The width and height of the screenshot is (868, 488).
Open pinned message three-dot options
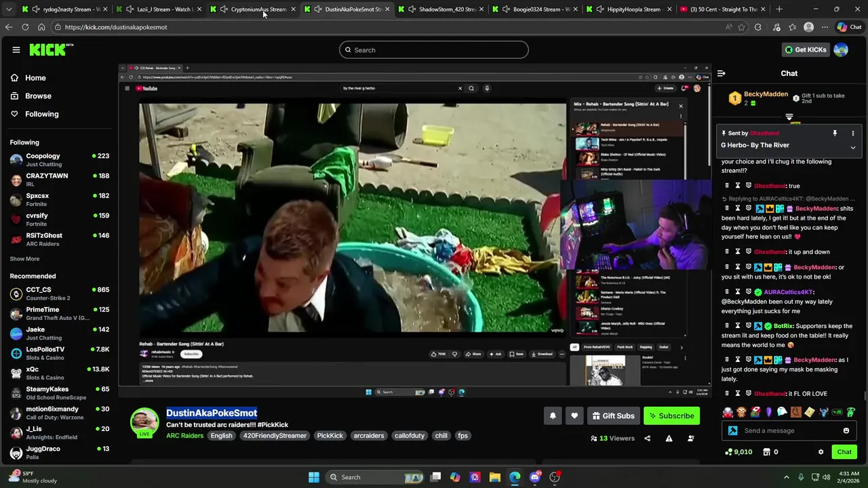click(x=853, y=134)
